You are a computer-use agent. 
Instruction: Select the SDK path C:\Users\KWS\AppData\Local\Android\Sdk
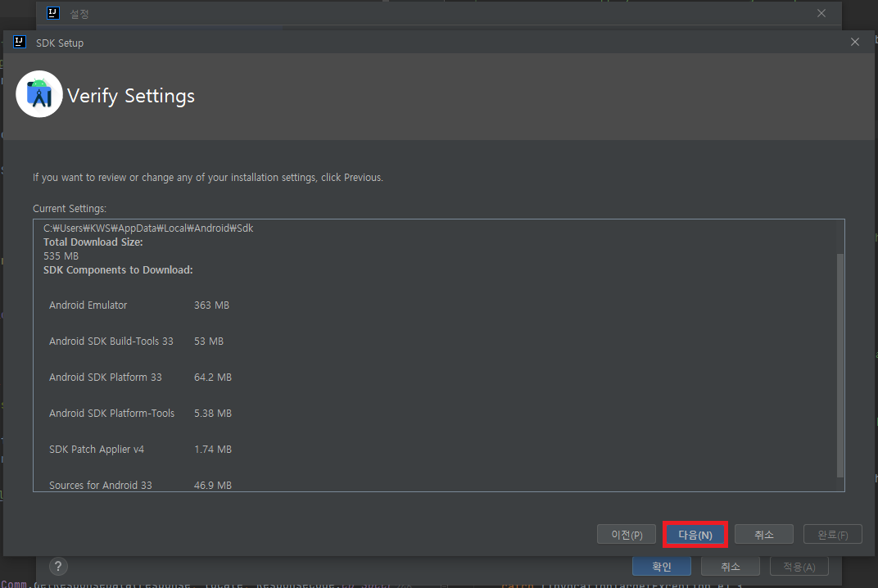click(148, 228)
